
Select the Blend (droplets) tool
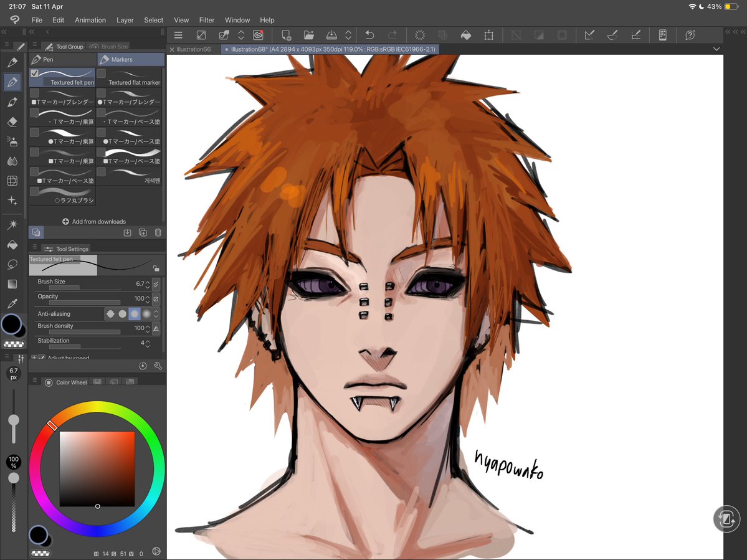click(12, 161)
